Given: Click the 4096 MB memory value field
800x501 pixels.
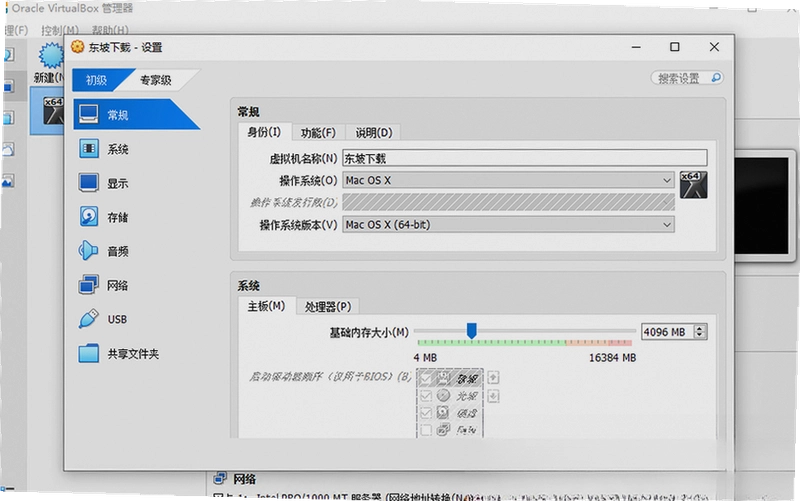Looking at the screenshot, I should 667,332.
